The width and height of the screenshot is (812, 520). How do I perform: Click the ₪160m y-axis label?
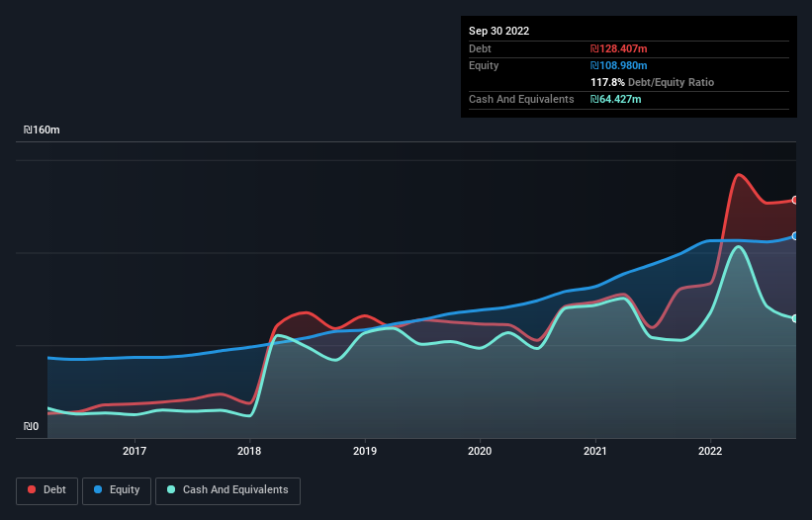coord(42,130)
